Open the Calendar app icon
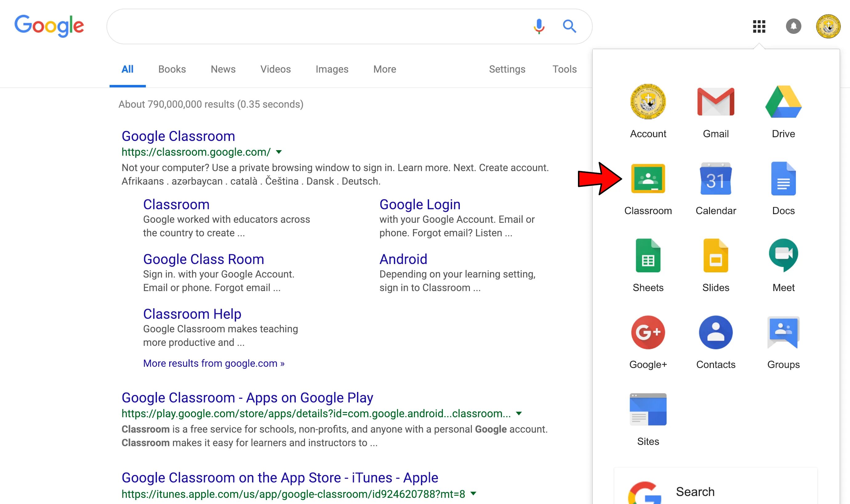This screenshot has height=504, width=850. click(x=716, y=179)
